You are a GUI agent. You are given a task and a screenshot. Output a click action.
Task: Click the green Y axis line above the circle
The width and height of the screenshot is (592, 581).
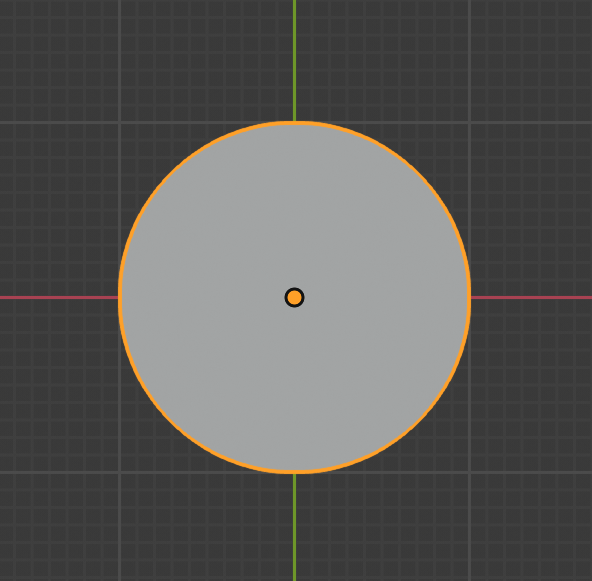click(294, 60)
